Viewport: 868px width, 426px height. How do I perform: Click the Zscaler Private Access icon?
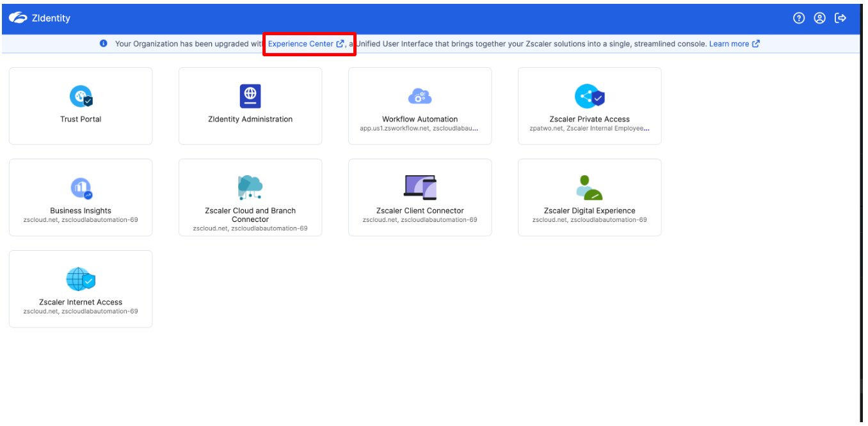[590, 97]
